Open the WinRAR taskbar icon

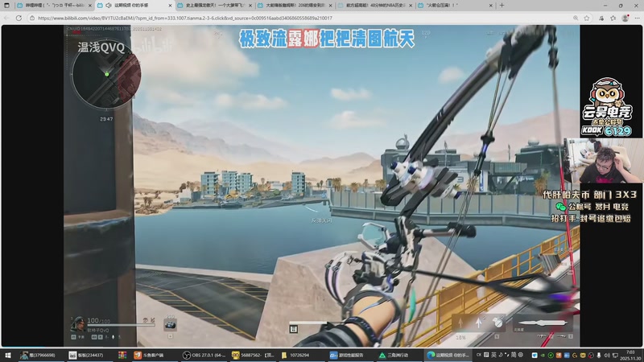(x=122, y=355)
